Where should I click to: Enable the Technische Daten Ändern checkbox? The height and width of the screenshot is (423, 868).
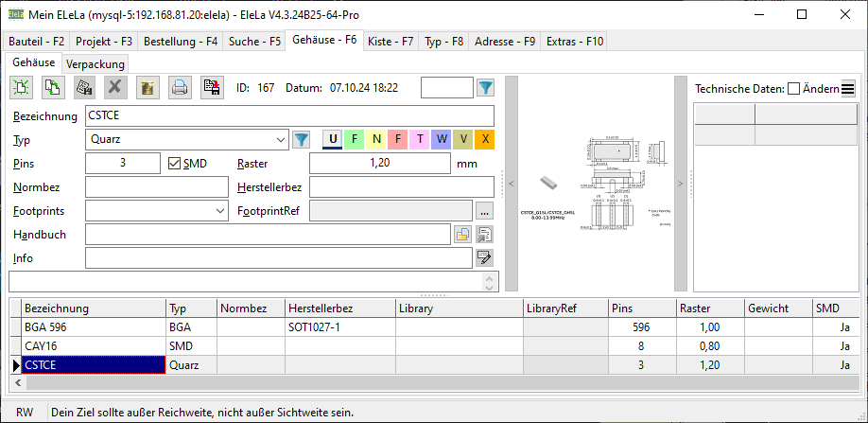[793, 88]
